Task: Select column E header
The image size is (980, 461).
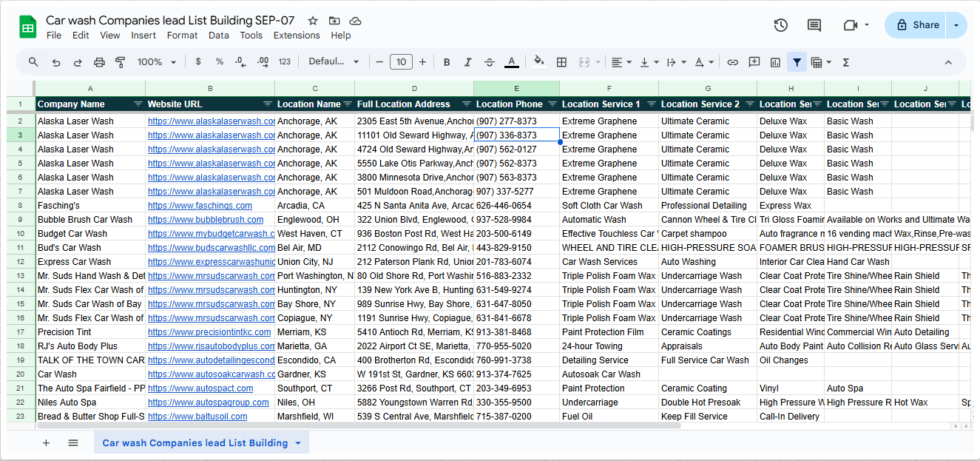Action: click(x=516, y=88)
